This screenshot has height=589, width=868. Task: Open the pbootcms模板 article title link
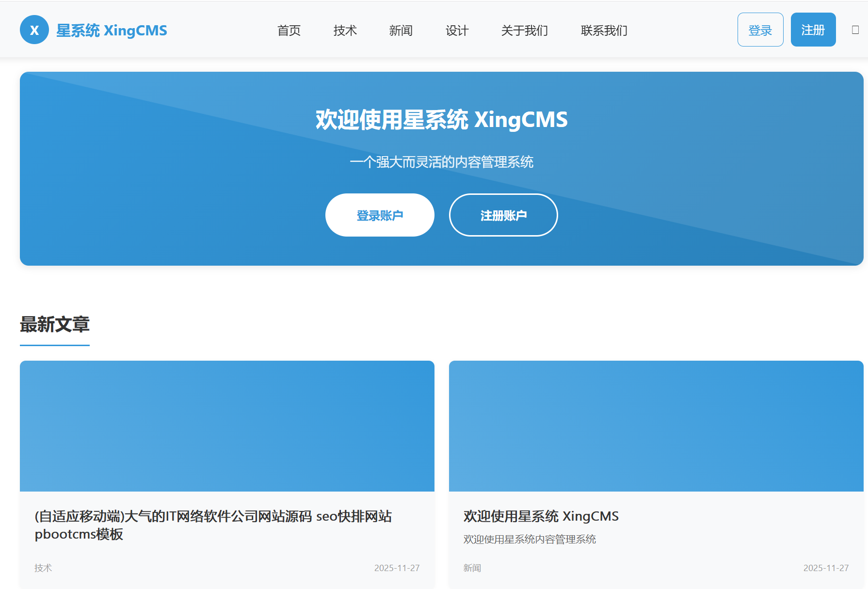215,526
